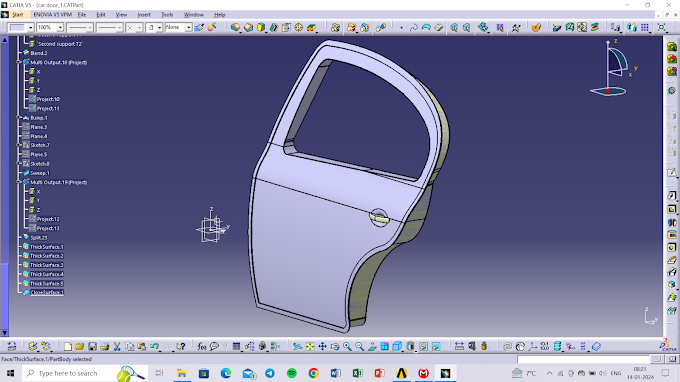Click the Measure Between icon
Image resolution: width=680 pixels, height=382 pixels.
click(x=459, y=346)
